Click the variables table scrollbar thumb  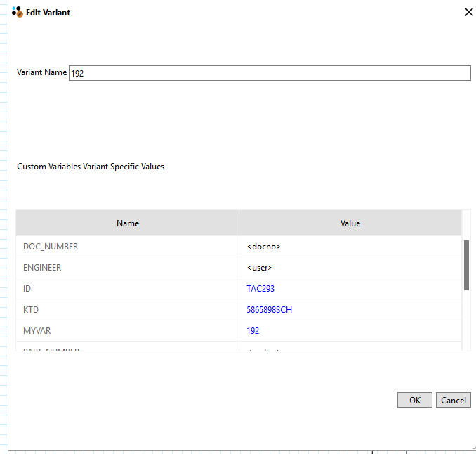466,265
